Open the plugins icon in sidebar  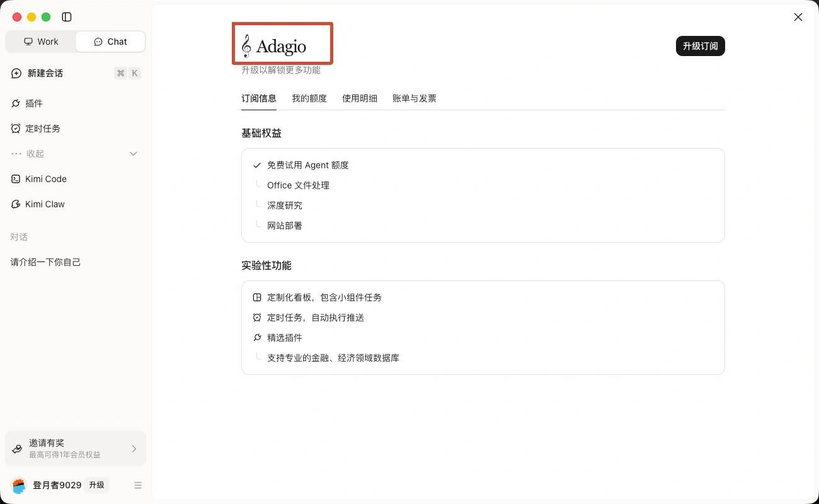pos(16,103)
